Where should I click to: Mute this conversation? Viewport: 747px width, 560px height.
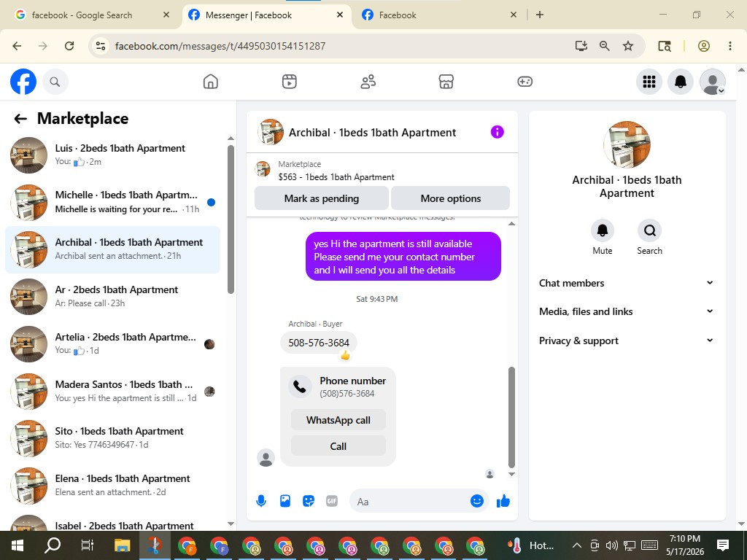click(602, 230)
